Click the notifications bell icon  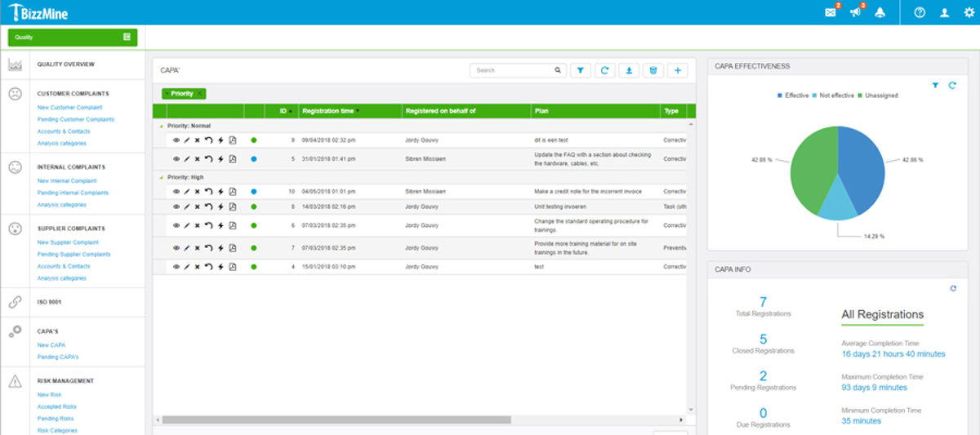point(880,13)
